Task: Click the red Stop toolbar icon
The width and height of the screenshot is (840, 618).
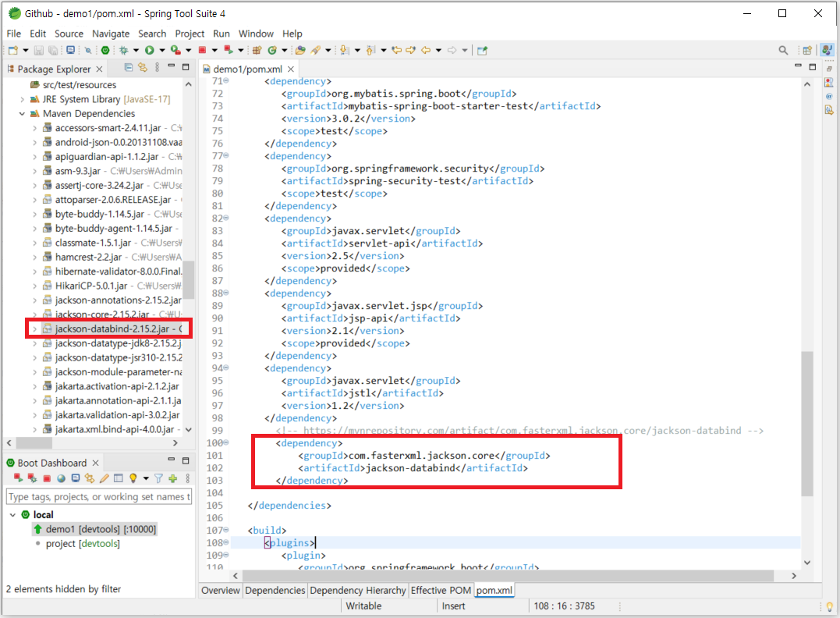Action: (202, 51)
